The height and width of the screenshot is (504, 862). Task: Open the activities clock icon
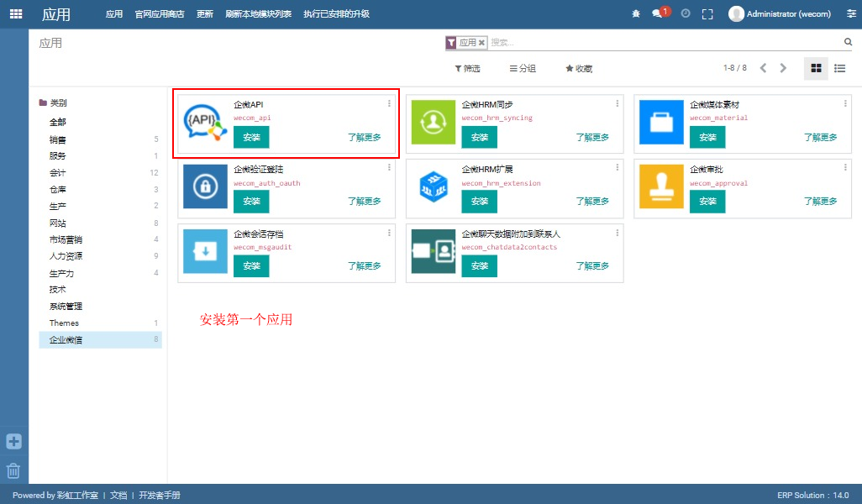686,13
